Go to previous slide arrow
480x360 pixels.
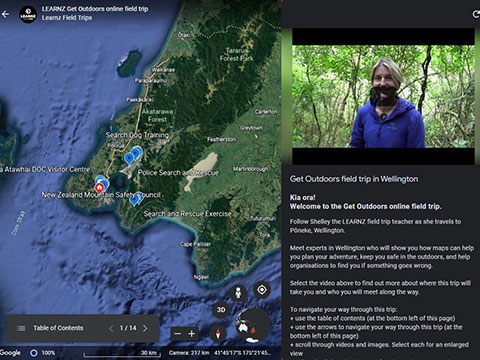click(x=111, y=328)
